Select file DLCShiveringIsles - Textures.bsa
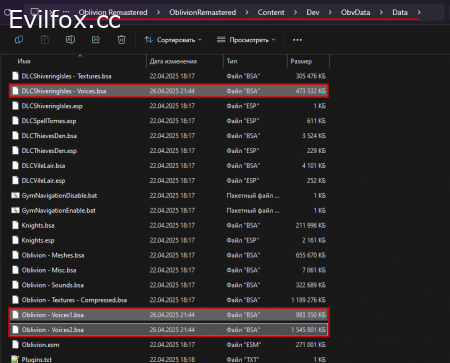Screen dimensions: 450x363 [169, 76]
